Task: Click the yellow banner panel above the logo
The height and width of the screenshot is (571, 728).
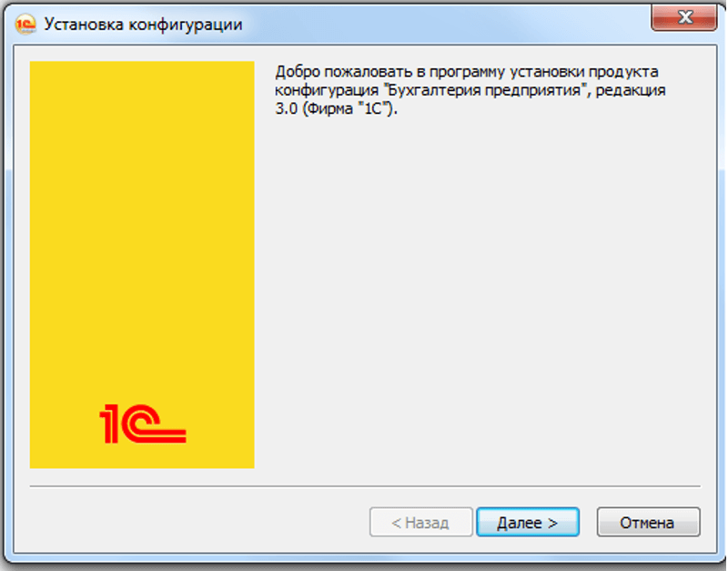Action: click(142, 223)
